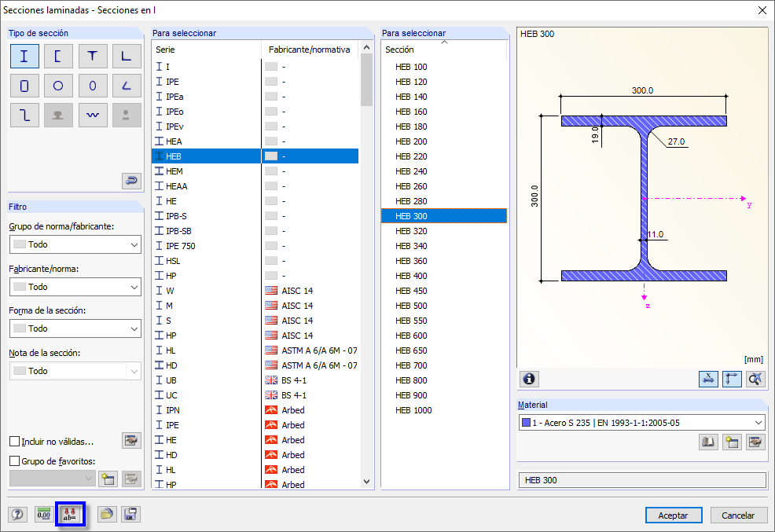This screenshot has width=775, height=532.
Task: Click the blue material color swatch
Action: [x=525, y=423]
